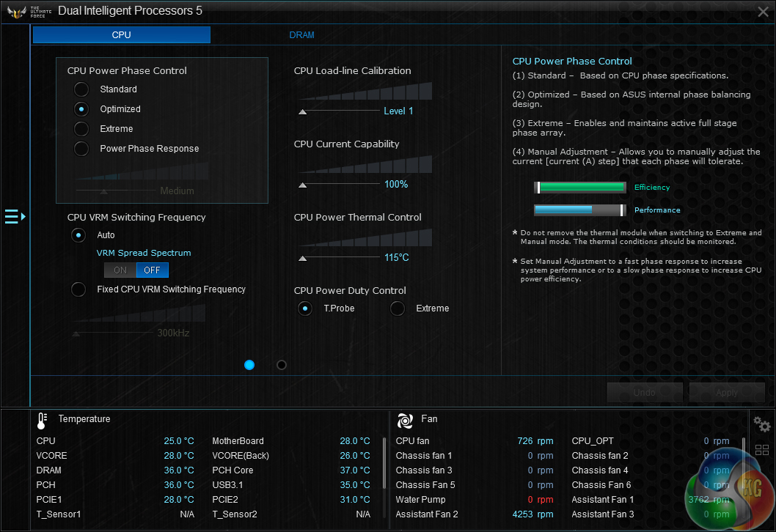This screenshot has height=532, width=776.
Task: Switch to the DRAM tab
Action: [301, 34]
